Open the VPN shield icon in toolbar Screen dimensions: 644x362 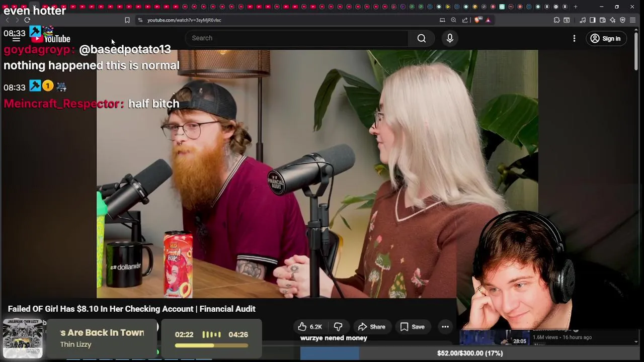tap(622, 20)
